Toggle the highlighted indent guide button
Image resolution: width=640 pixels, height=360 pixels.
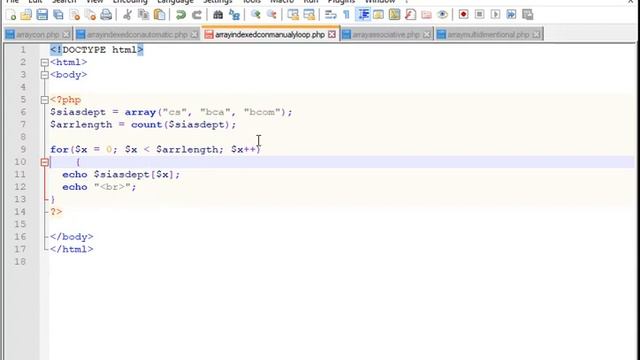362,15
